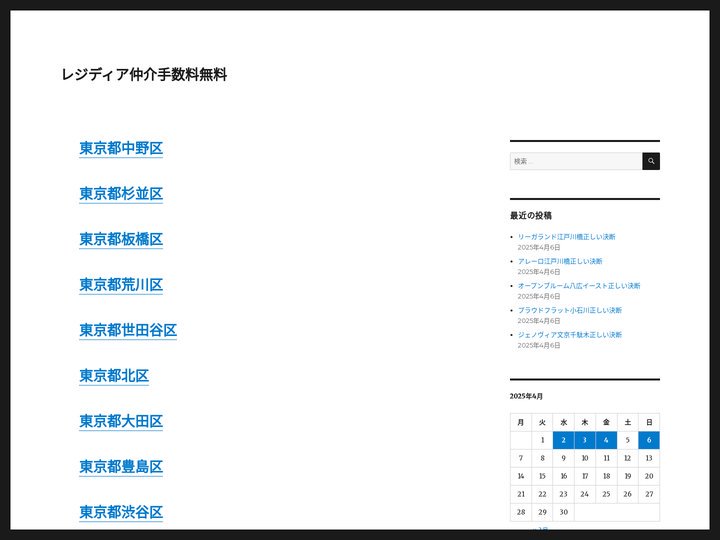Image resolution: width=720 pixels, height=540 pixels.
Task: Open the site title レジディア仲介手数料無料
Action: (x=144, y=74)
